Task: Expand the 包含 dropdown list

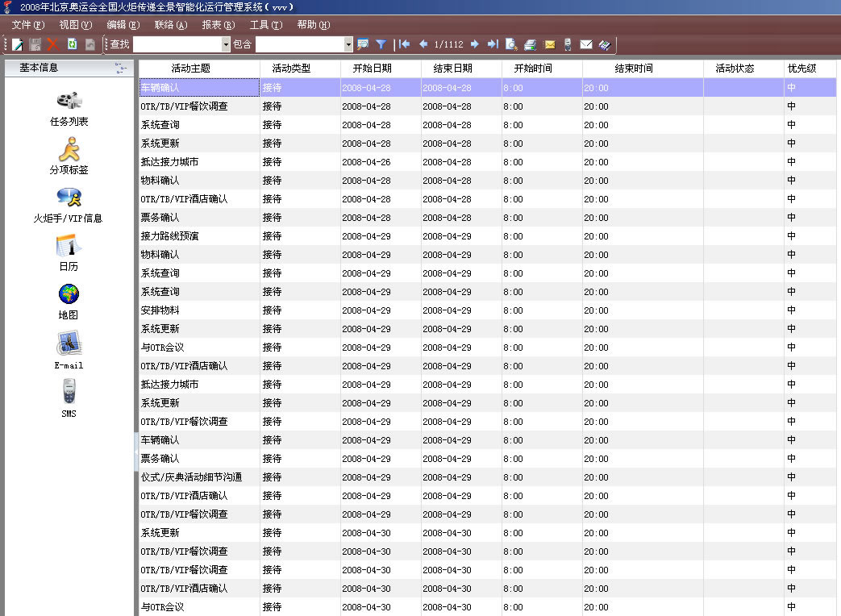Action: pos(348,44)
